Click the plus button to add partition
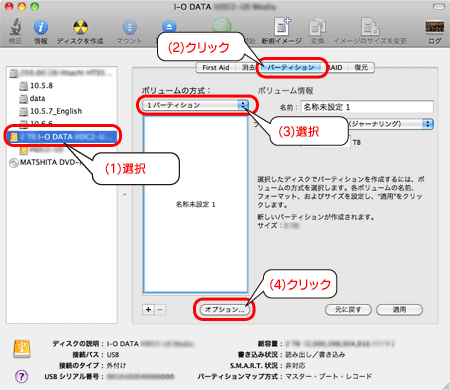Viewport: 450px width, 390px height. (x=148, y=309)
